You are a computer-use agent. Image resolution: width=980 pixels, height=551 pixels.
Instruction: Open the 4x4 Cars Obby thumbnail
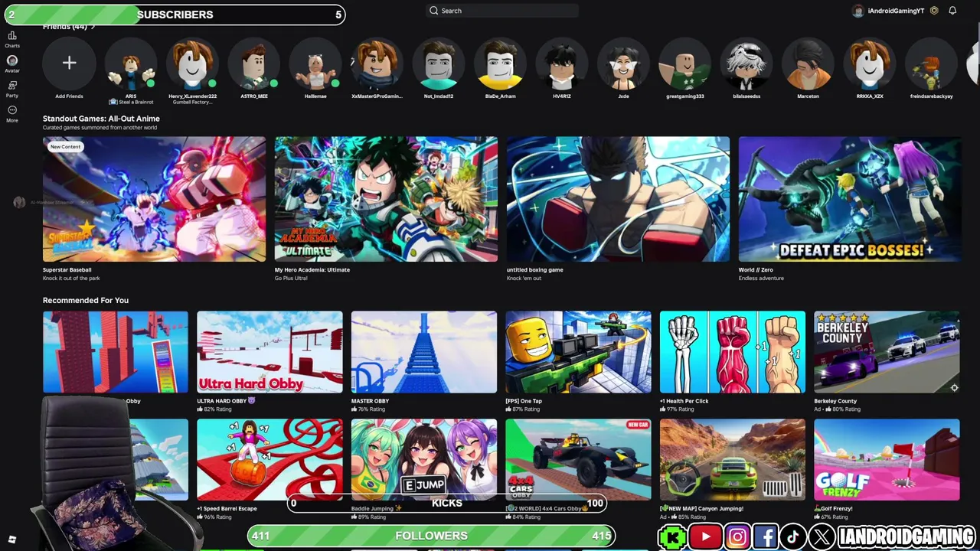point(578,459)
